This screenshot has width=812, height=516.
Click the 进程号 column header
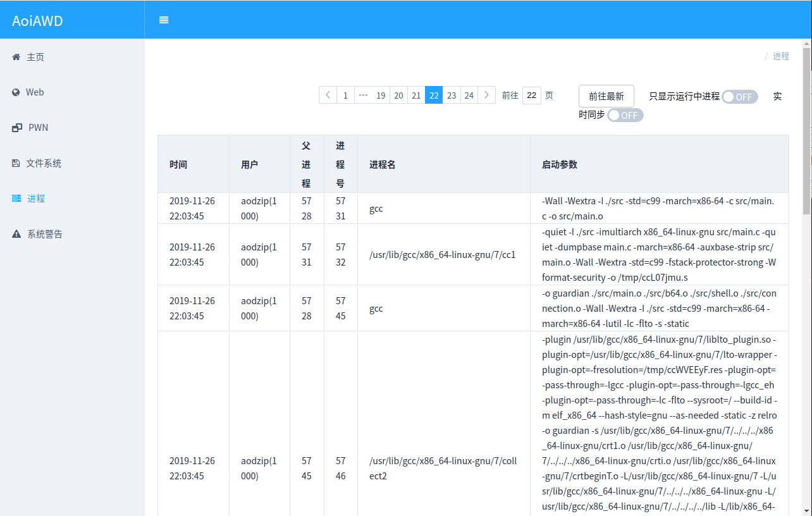(x=341, y=164)
